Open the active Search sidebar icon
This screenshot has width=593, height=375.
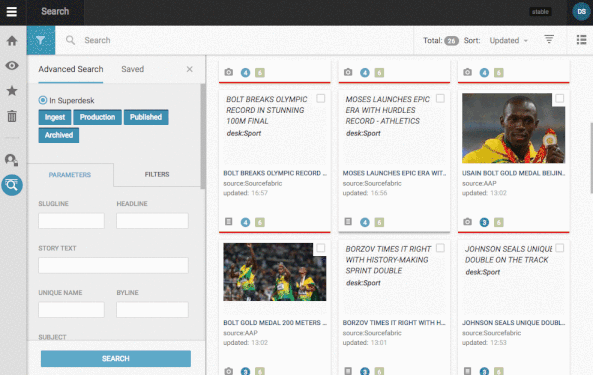(x=12, y=185)
